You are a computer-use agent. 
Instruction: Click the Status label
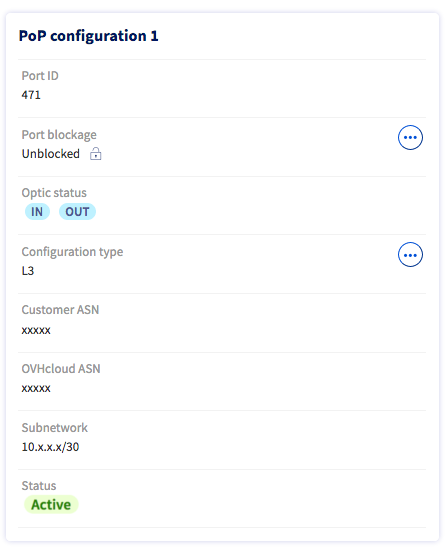click(39, 486)
